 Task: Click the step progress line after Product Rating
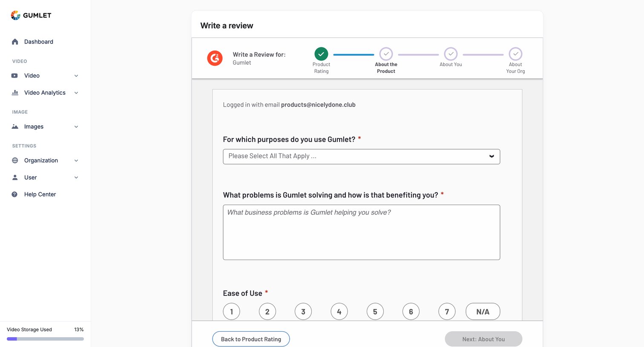(354, 55)
